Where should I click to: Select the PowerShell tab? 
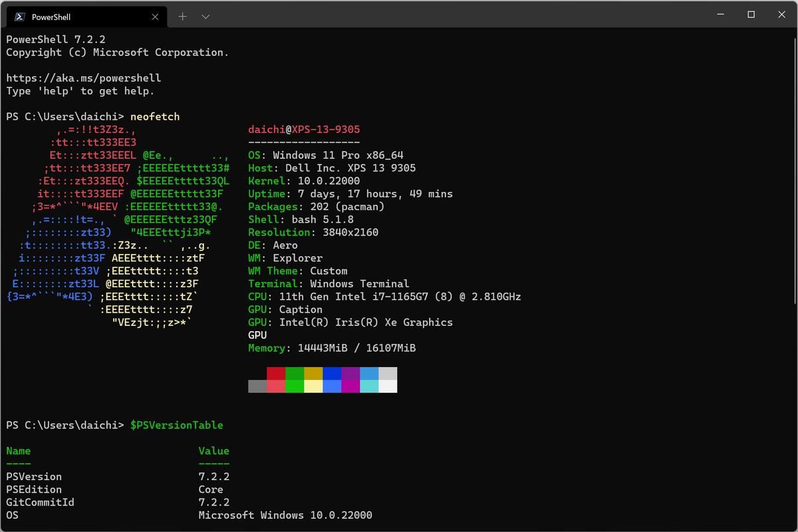pyautogui.click(x=86, y=16)
